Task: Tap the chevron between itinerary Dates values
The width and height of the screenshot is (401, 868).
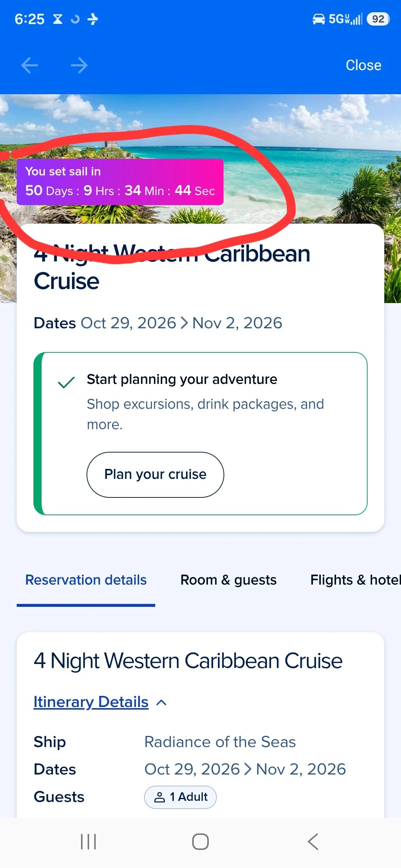Action: tap(248, 769)
